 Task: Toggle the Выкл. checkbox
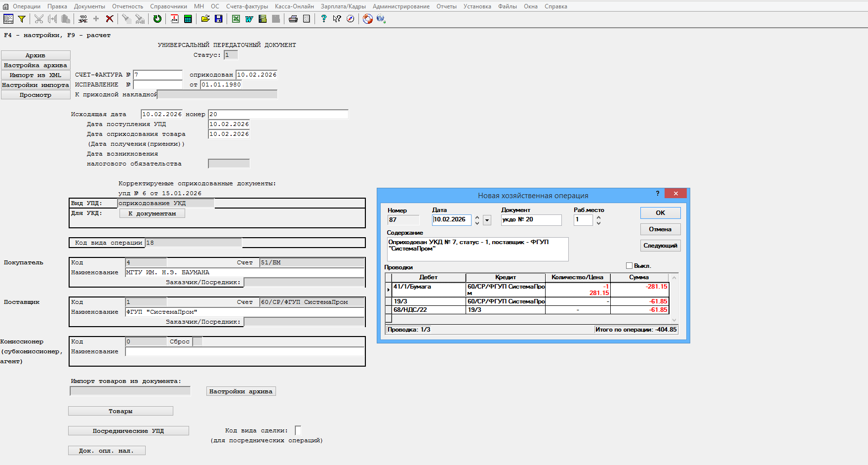click(x=629, y=266)
